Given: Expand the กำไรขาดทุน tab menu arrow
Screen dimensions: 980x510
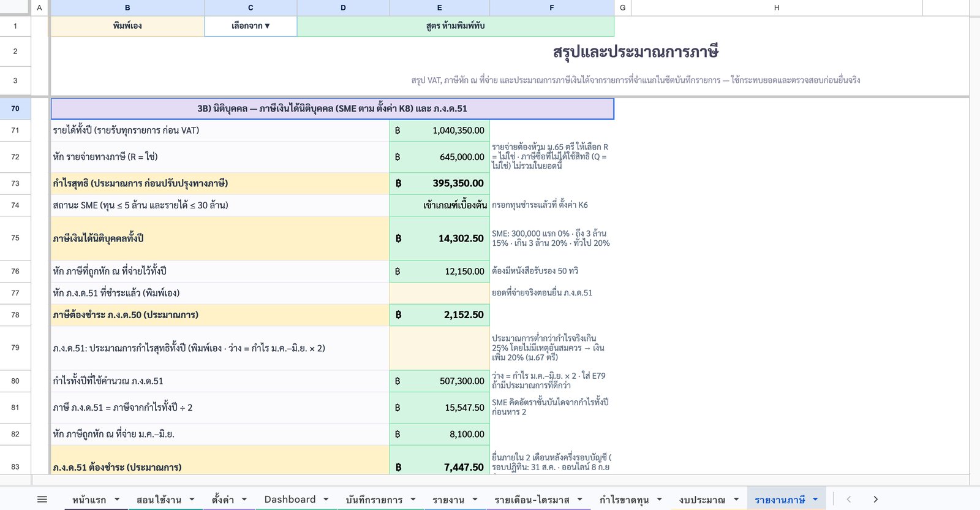Looking at the screenshot, I should click(659, 500).
